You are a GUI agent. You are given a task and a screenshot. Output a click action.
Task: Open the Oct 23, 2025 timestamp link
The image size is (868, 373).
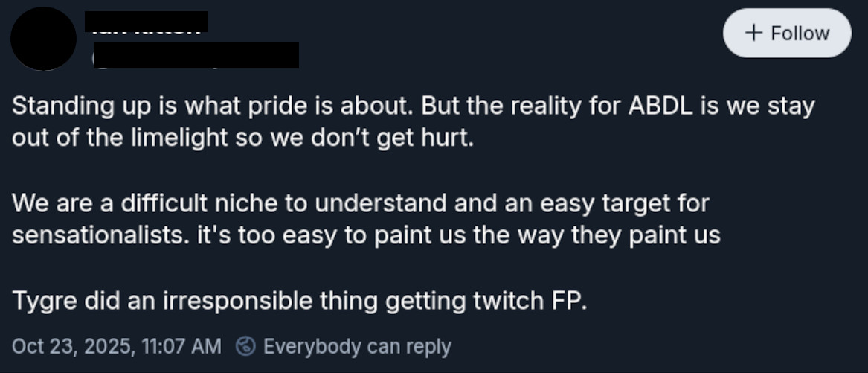(117, 346)
